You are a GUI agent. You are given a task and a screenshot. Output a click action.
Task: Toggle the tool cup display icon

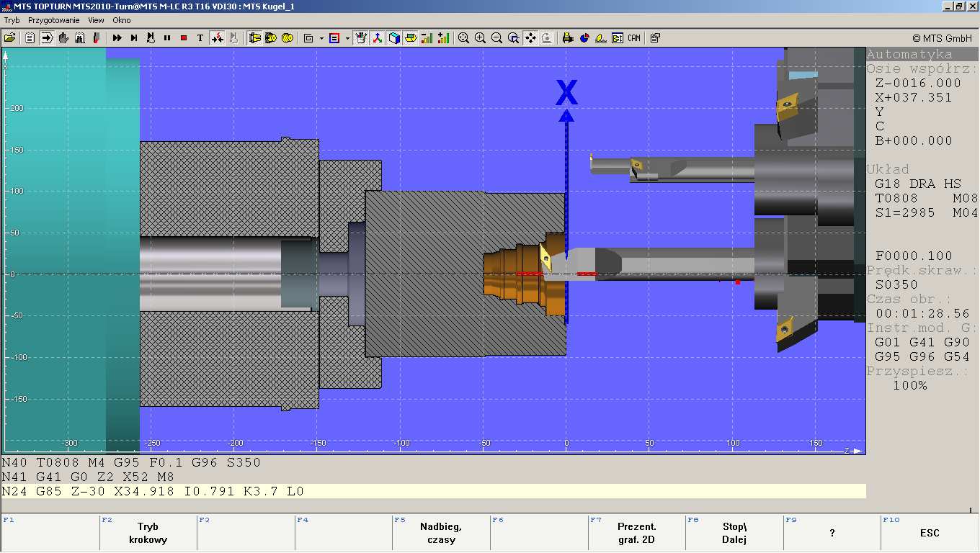click(x=362, y=37)
